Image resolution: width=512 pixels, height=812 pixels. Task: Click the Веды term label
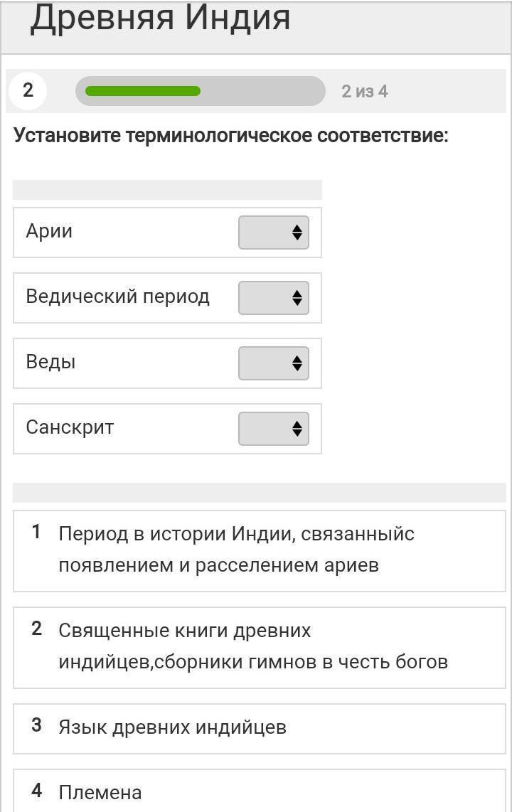click(x=50, y=362)
